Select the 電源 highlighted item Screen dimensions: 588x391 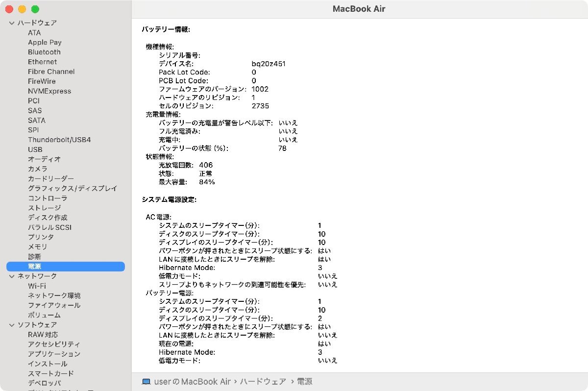click(x=66, y=267)
